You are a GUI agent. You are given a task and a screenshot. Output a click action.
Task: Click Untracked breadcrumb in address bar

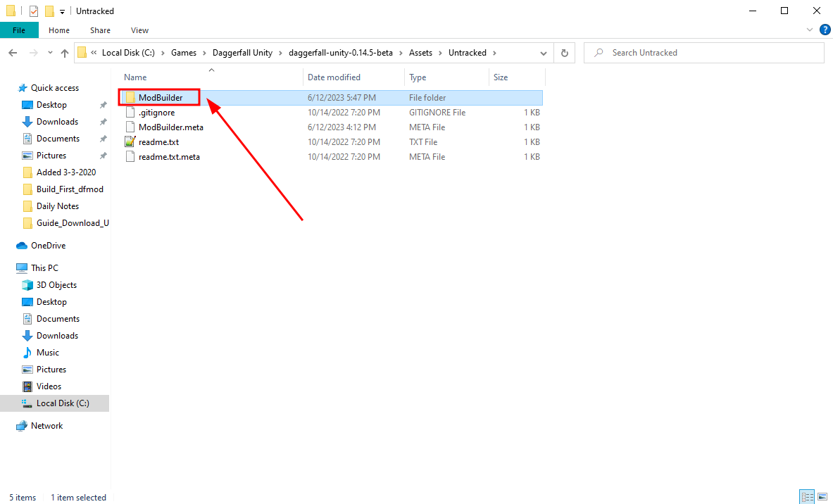(x=468, y=53)
